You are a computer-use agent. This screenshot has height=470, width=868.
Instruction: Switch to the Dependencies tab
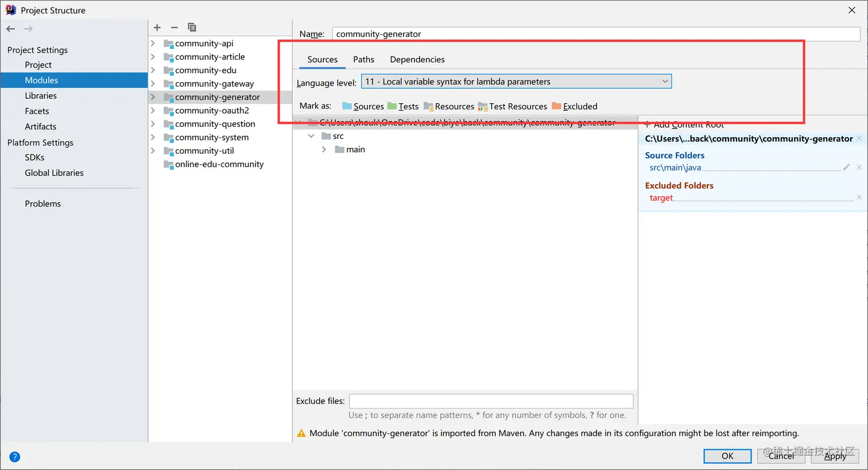[x=417, y=60]
